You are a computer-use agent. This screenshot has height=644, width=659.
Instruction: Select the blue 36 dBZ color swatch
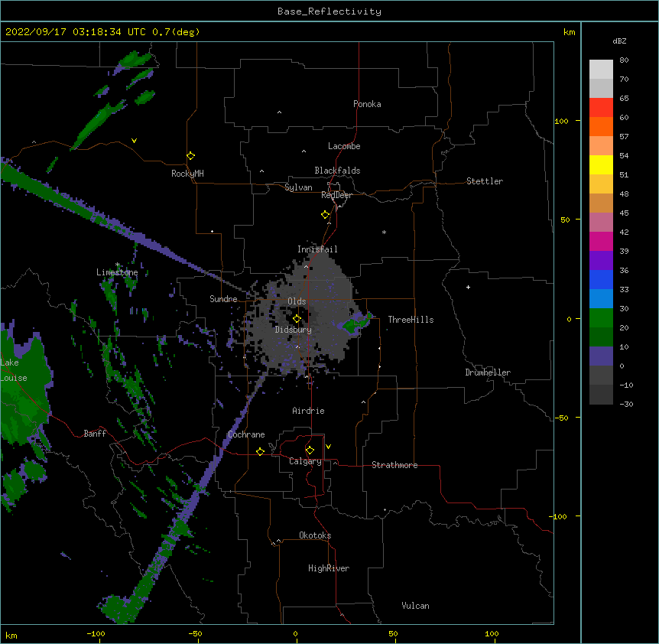point(601,279)
